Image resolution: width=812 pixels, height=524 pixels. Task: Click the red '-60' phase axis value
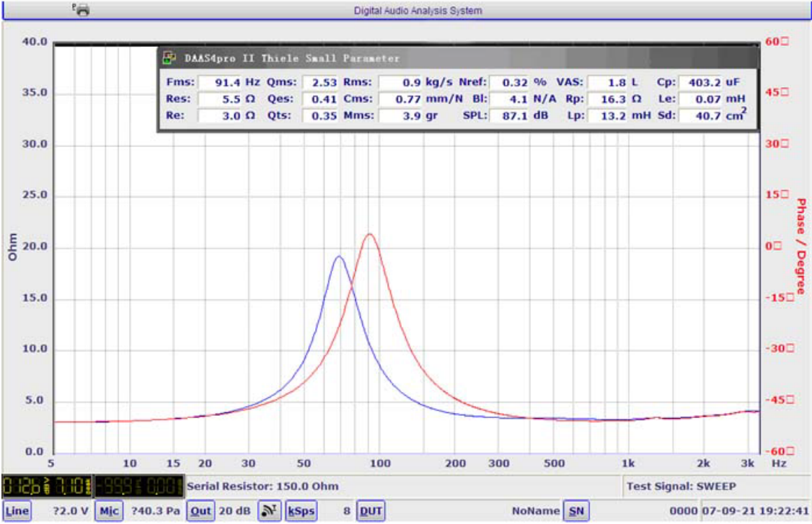[x=780, y=451]
